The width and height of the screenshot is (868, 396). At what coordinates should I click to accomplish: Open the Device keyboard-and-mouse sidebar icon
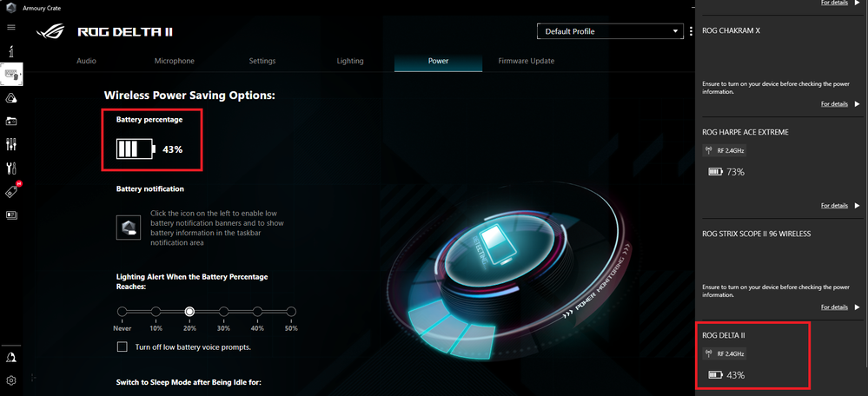11,74
